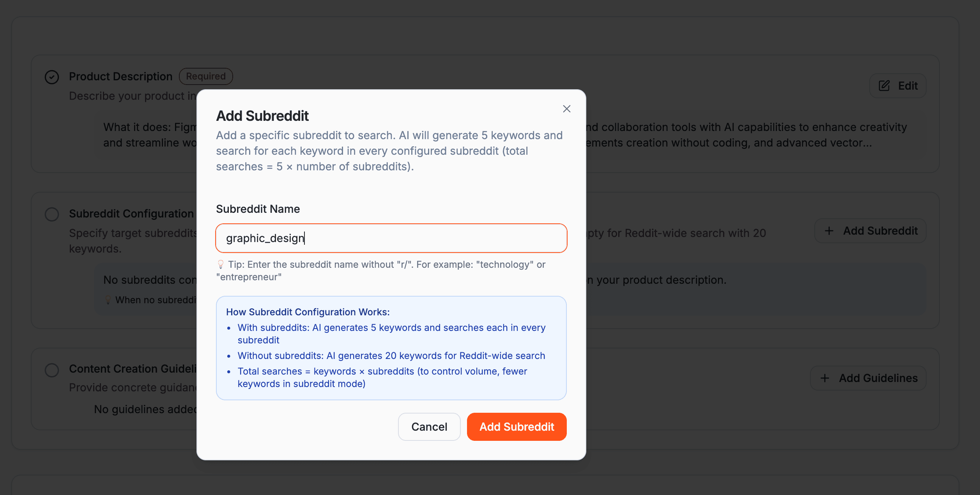Image resolution: width=980 pixels, height=495 pixels.
Task: Click the plus icon on the Add Guidelines button
Action: point(824,378)
